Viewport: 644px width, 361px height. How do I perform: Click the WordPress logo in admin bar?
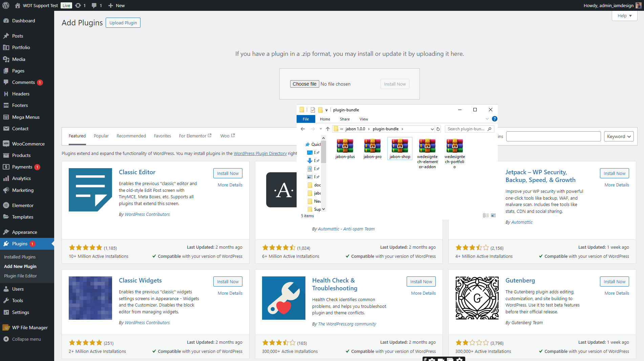[x=6, y=5]
